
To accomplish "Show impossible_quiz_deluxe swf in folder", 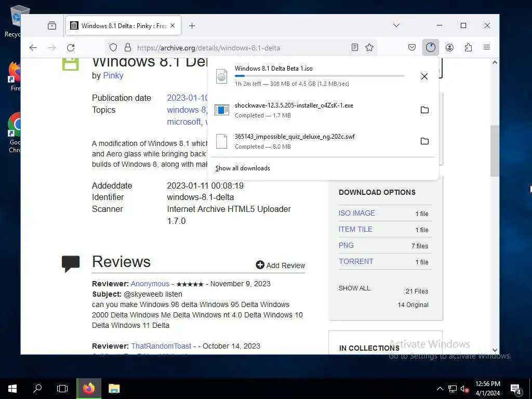I will (x=424, y=141).
